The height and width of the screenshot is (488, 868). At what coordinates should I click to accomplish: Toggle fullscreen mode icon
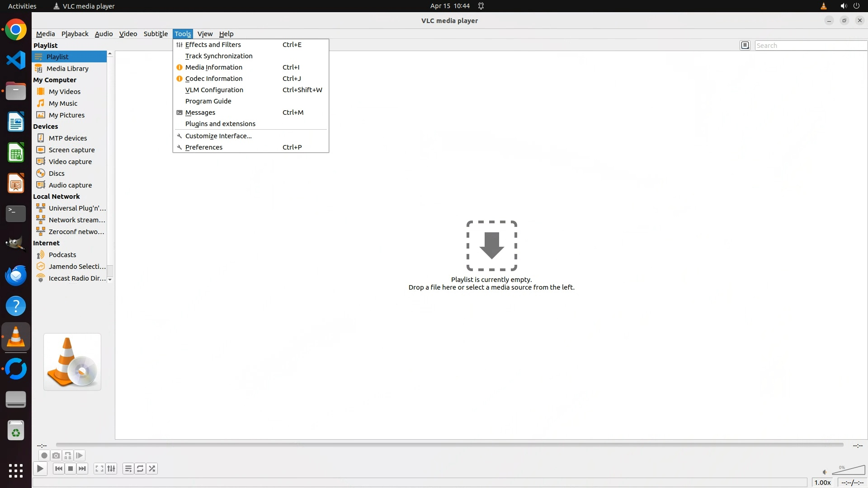tap(99, 469)
